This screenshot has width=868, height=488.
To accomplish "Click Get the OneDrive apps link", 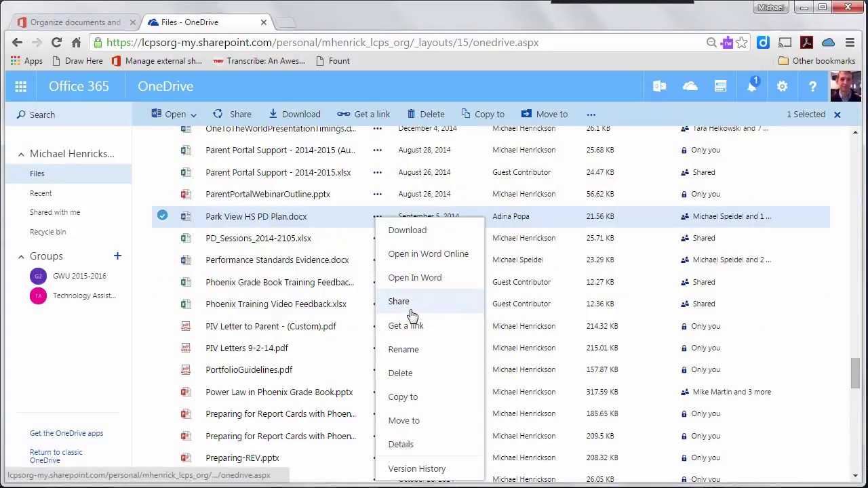I will (x=66, y=433).
